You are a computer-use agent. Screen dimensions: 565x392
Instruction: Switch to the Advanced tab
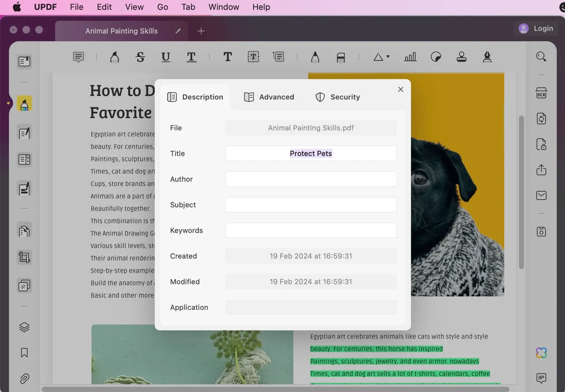click(269, 97)
